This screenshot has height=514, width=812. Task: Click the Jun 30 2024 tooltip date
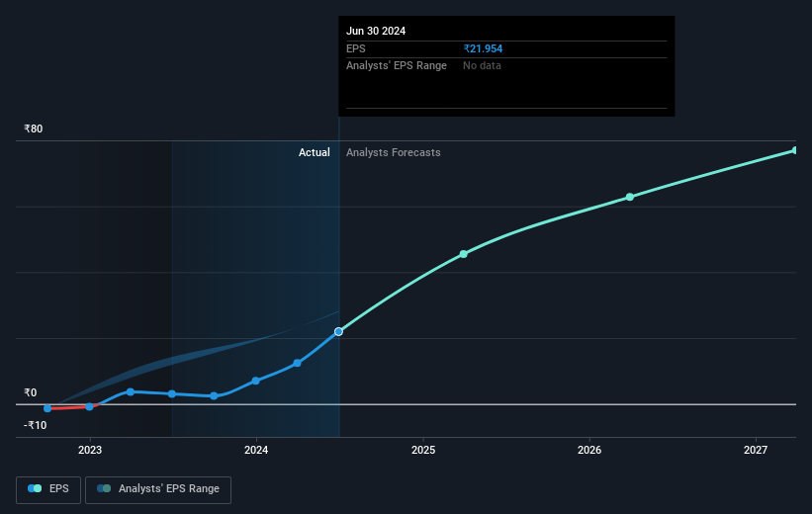pyautogui.click(x=376, y=31)
